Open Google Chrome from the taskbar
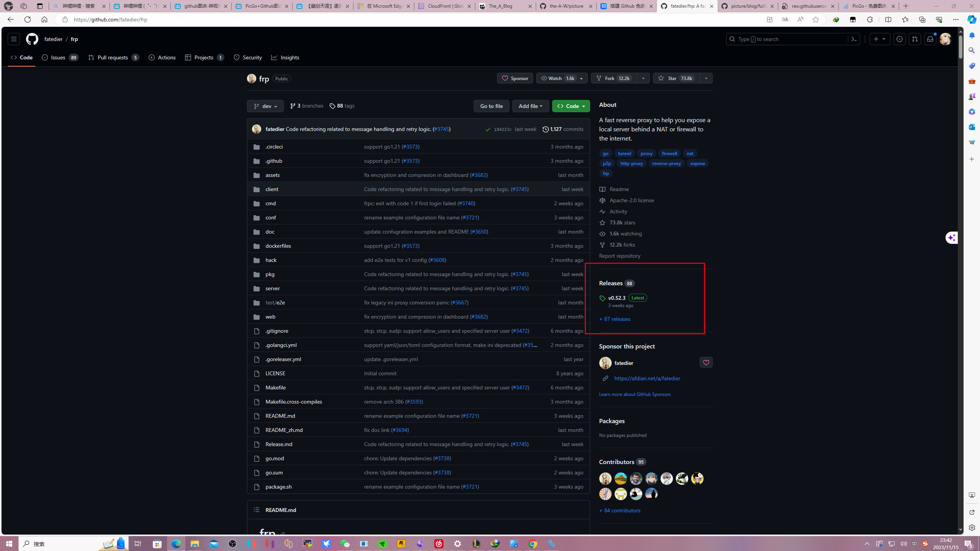 tap(533, 544)
